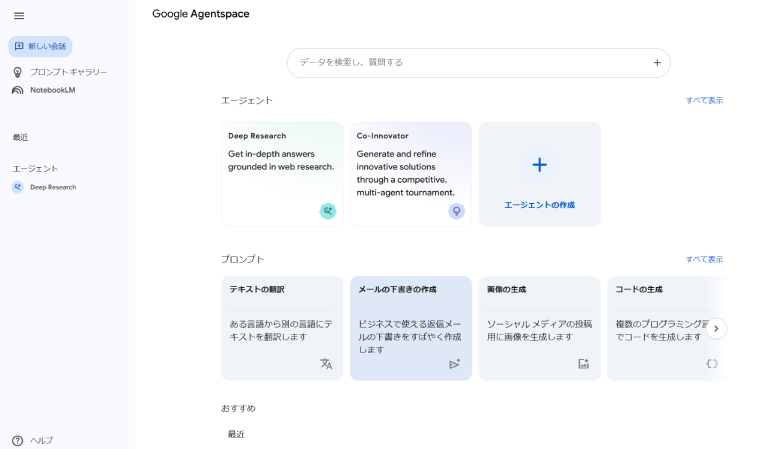Click the help question mark icon
This screenshot has width=780, height=449.
point(17,440)
